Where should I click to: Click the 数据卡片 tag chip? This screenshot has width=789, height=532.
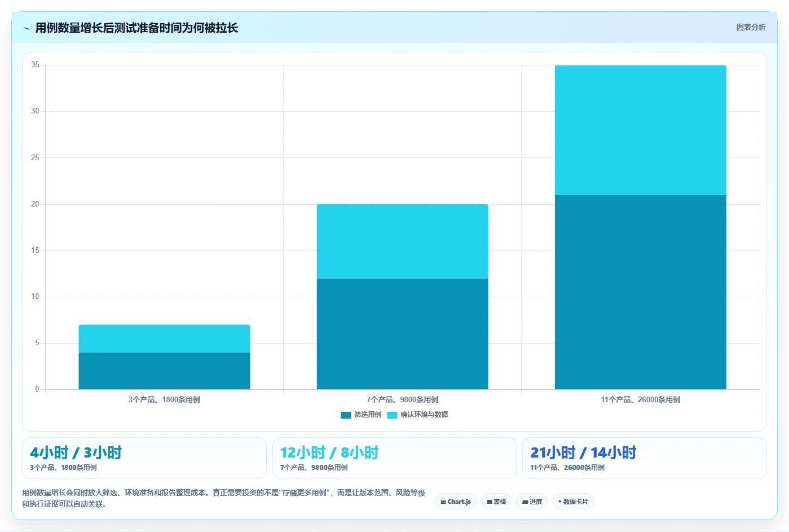(572, 502)
